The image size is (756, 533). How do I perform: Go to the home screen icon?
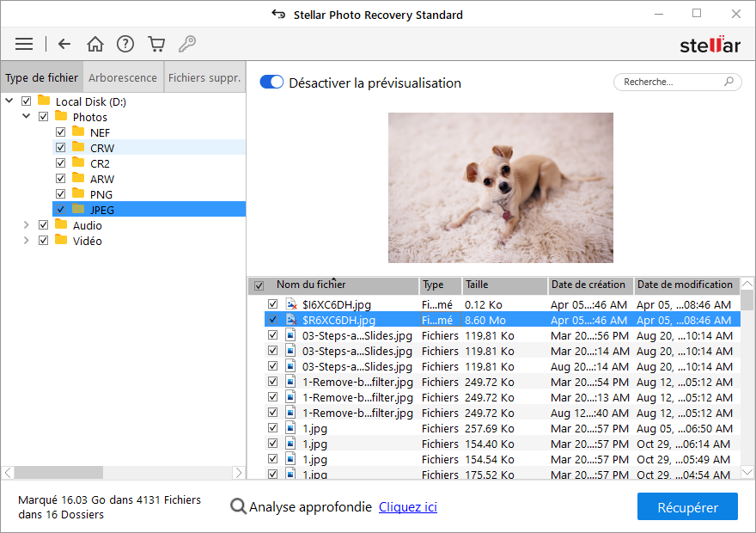click(95, 44)
